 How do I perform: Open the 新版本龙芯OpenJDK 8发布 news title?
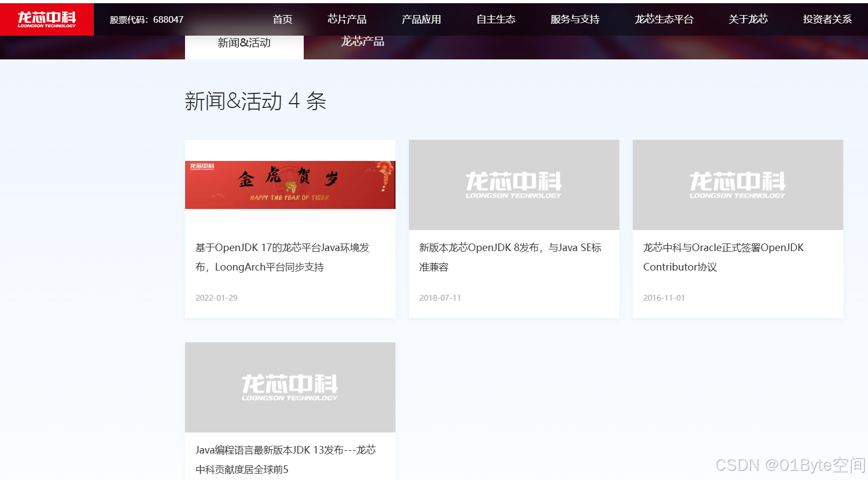pos(510,257)
